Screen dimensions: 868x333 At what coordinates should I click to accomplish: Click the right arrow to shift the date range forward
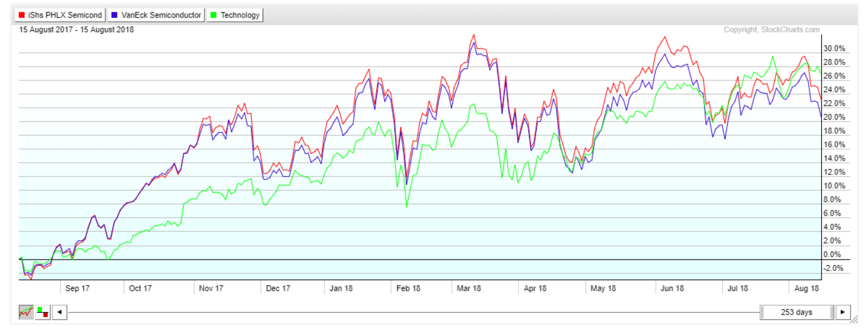click(x=842, y=312)
